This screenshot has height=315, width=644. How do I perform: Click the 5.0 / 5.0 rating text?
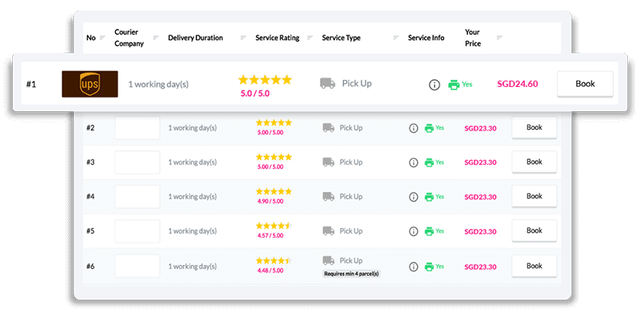click(x=255, y=93)
